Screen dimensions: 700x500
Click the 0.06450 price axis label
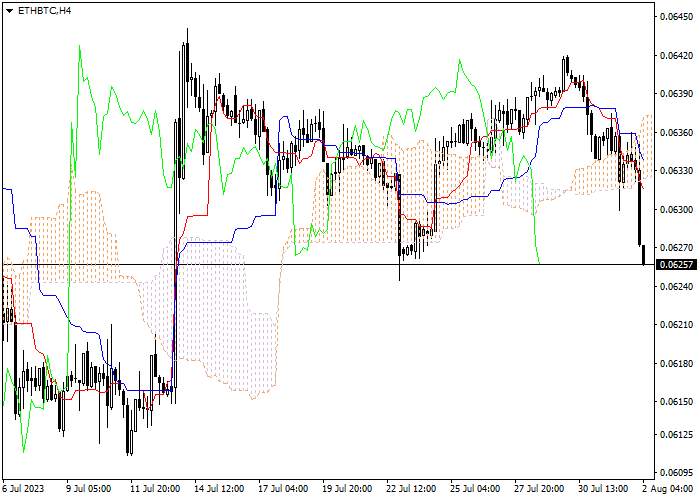point(677,17)
